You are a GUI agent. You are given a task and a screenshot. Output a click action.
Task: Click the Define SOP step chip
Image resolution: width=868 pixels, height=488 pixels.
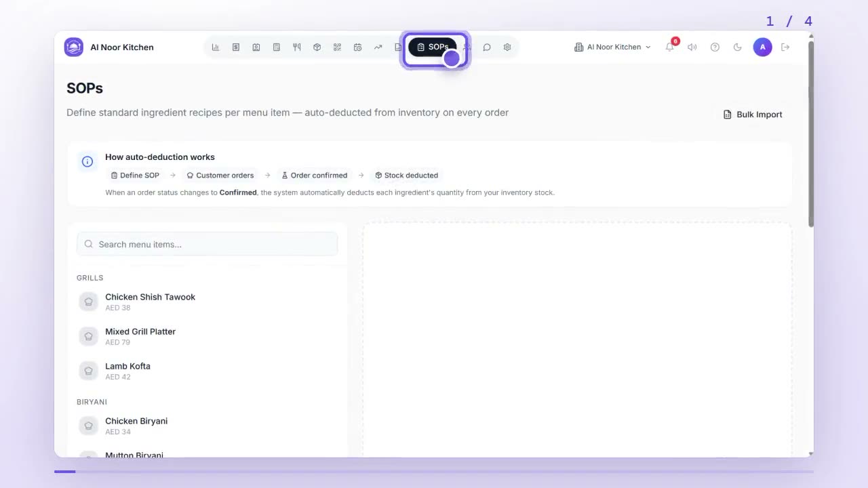tap(135, 176)
